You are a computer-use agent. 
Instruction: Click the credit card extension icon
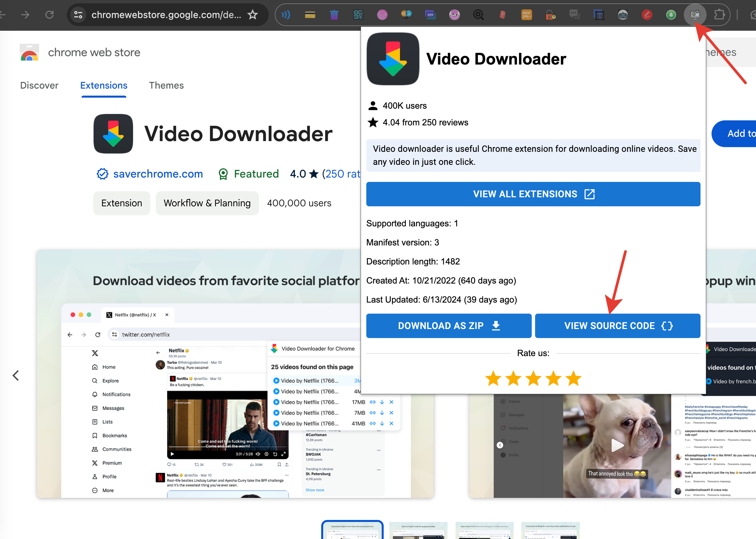click(x=310, y=15)
